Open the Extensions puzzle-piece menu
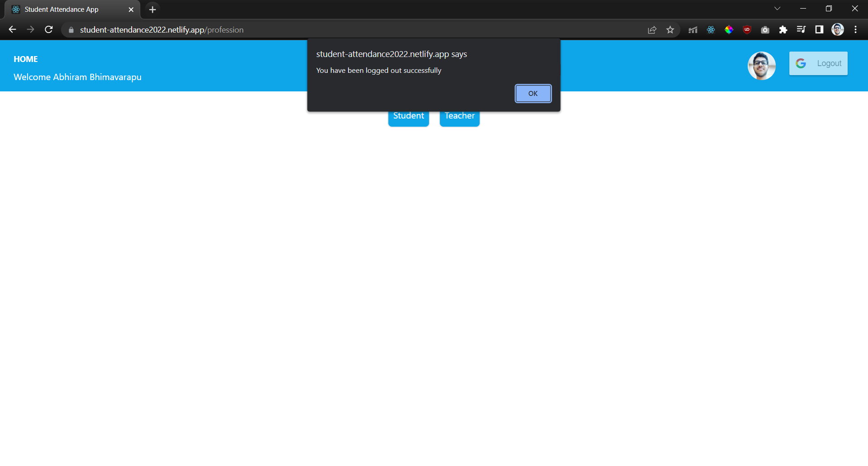Viewport: 868px width, 466px height. pos(783,29)
